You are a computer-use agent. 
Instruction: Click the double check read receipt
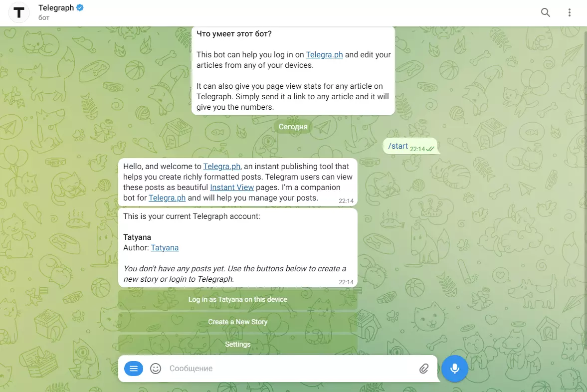point(430,149)
